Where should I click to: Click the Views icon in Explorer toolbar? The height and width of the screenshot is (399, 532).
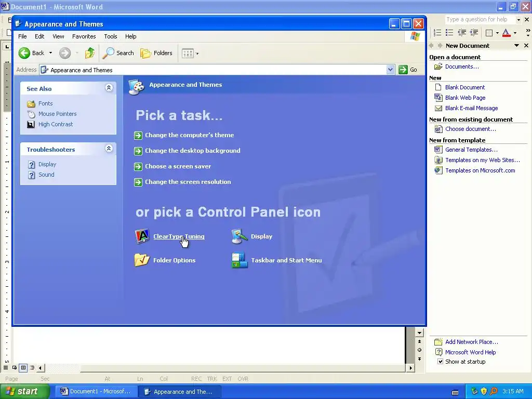pyautogui.click(x=187, y=54)
